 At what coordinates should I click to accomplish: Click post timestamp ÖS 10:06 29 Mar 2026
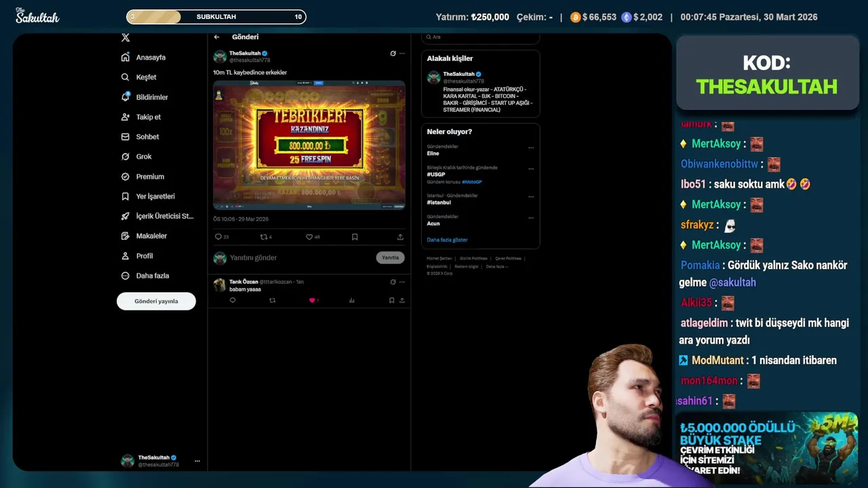tap(241, 219)
